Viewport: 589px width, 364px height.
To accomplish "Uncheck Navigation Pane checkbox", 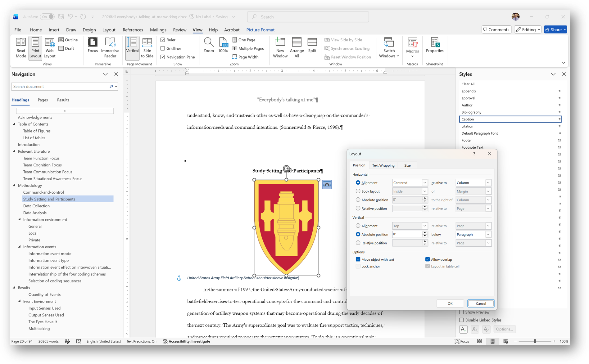I will point(163,57).
